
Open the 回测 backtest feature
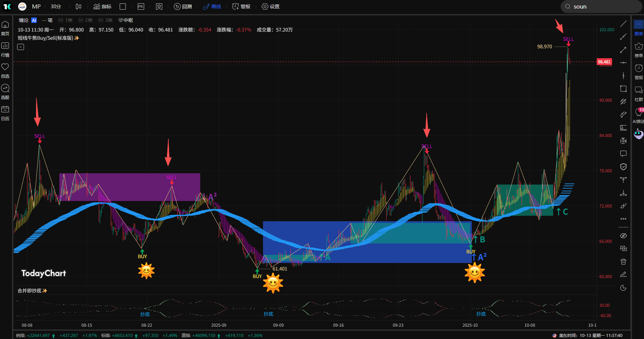(183, 6)
